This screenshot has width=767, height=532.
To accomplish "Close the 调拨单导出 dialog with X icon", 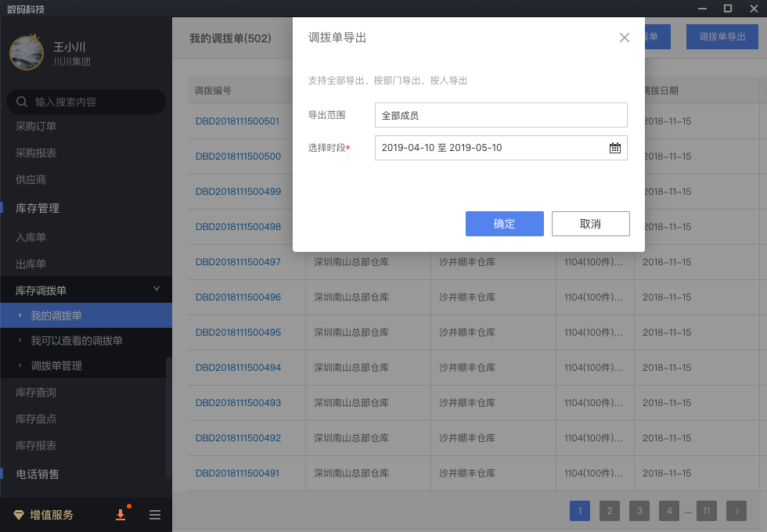I will [x=624, y=38].
